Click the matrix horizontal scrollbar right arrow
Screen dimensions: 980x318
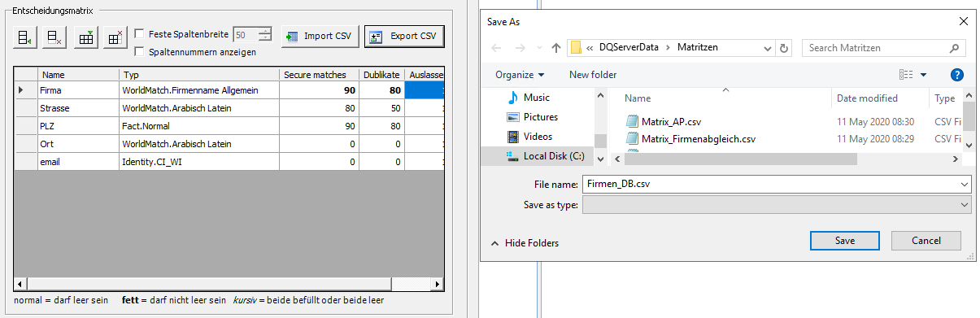(438, 285)
